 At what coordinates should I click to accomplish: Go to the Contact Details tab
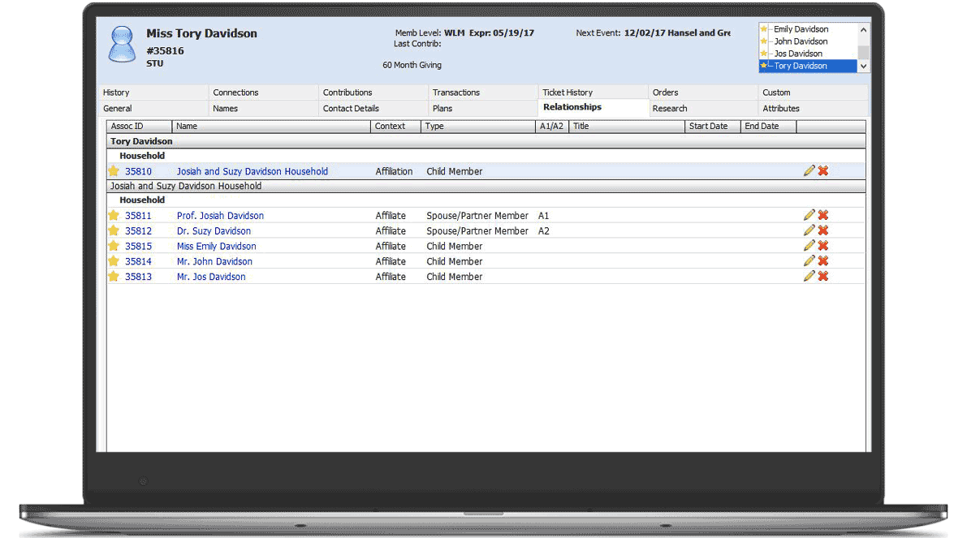tap(351, 109)
